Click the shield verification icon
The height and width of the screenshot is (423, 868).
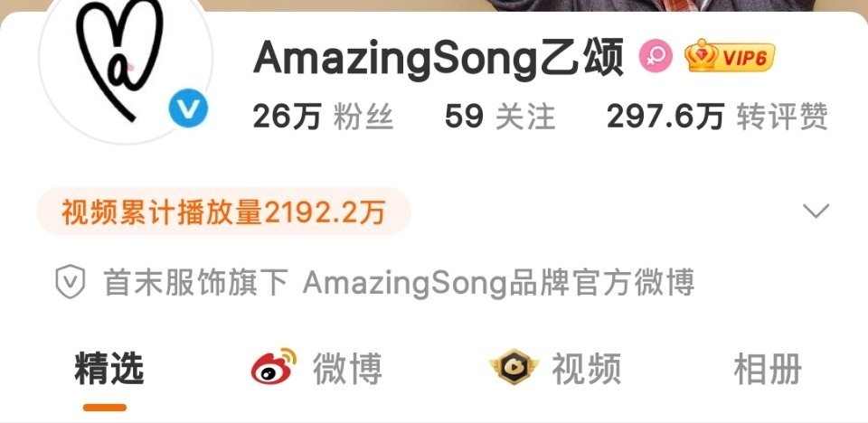click(x=71, y=282)
